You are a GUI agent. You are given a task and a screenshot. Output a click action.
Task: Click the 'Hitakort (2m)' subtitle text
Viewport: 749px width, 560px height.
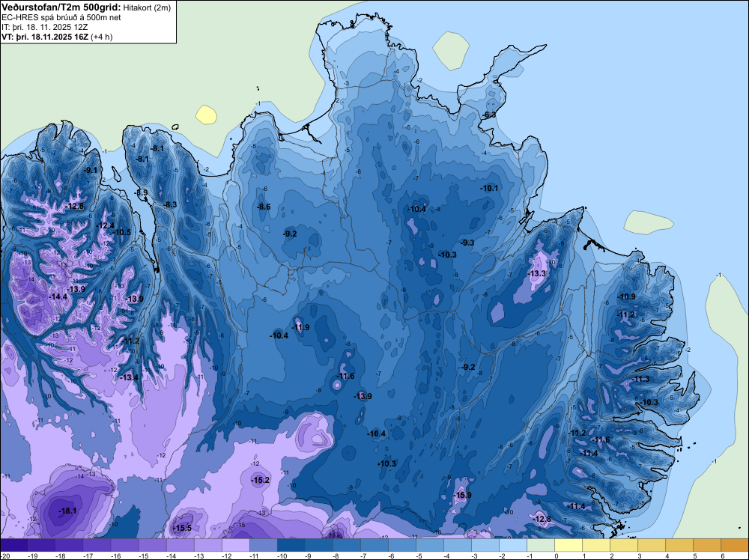click(147, 7)
